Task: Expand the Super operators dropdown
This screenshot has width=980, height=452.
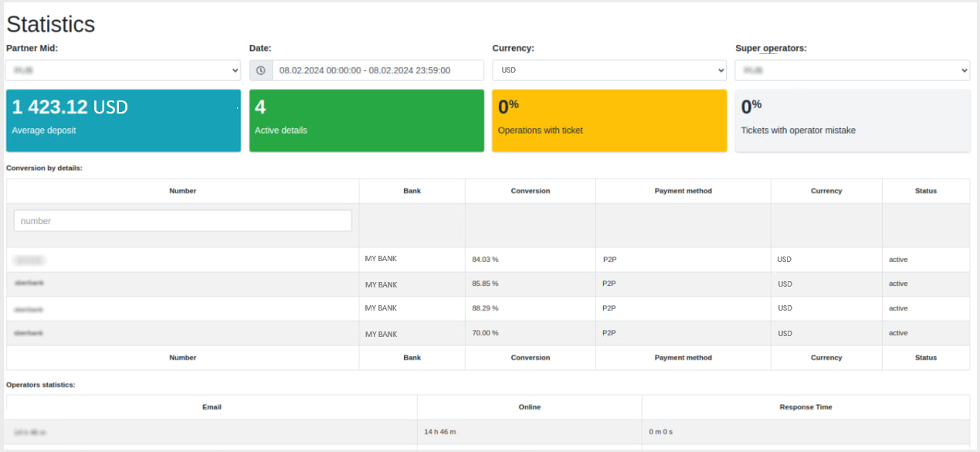Action: click(x=853, y=70)
